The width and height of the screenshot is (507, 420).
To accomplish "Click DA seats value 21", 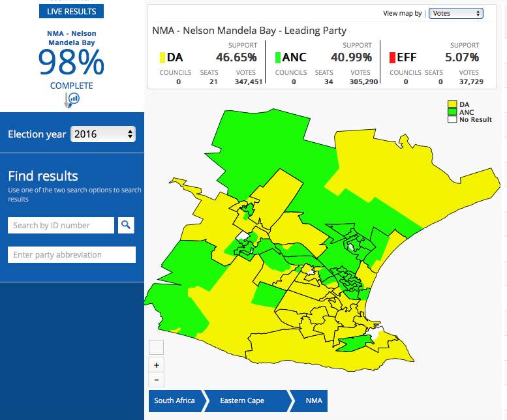I will point(213,82).
